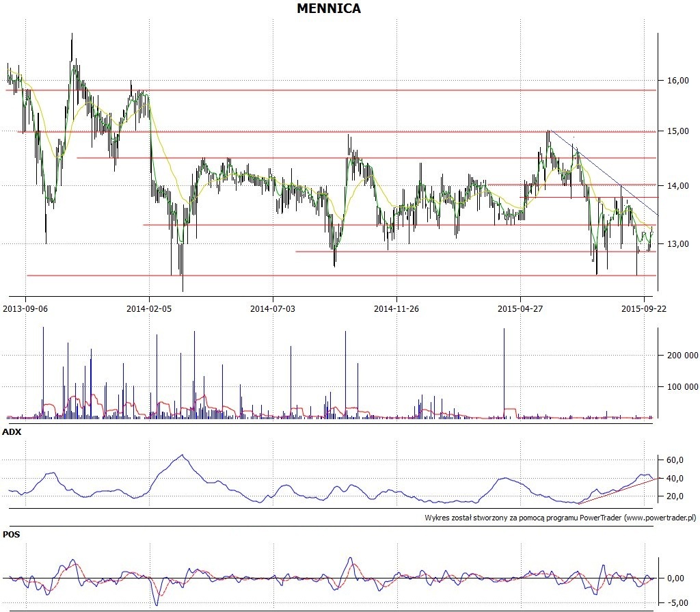Click the 40,0 ADX axis value
The image size is (700, 612).
click(675, 479)
